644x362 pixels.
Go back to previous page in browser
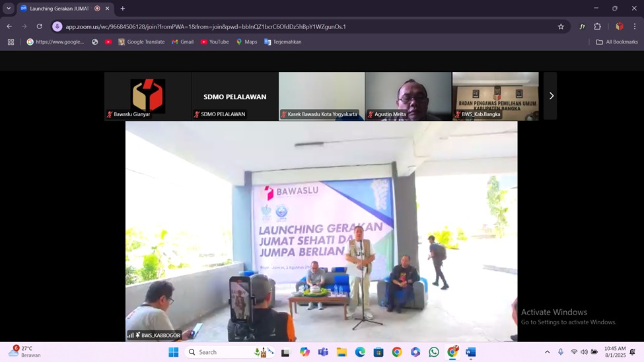tap(9, 26)
